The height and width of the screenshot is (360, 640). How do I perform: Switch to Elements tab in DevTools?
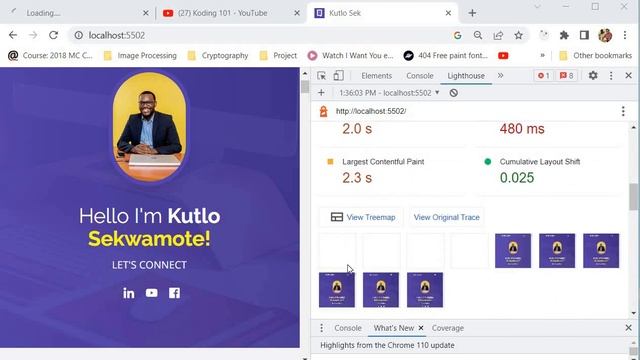pos(376,76)
